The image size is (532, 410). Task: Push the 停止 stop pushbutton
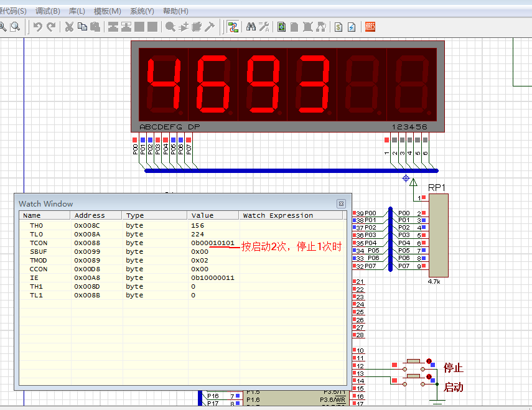click(414, 361)
